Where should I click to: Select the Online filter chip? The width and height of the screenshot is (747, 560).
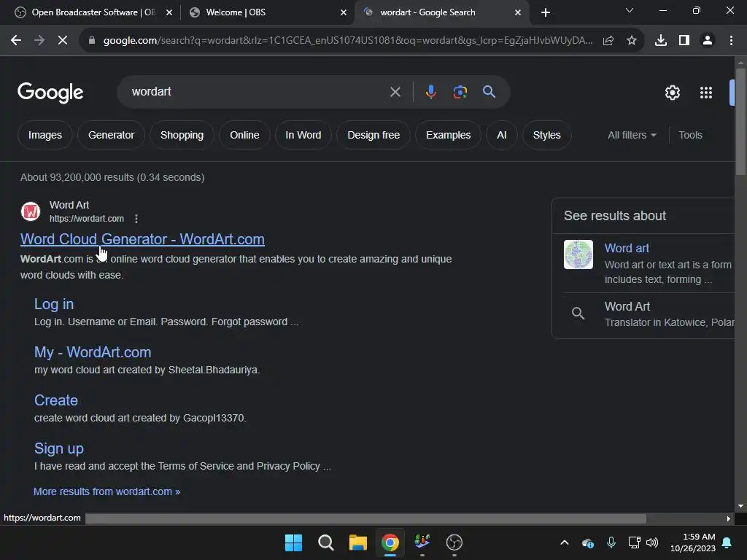(244, 135)
